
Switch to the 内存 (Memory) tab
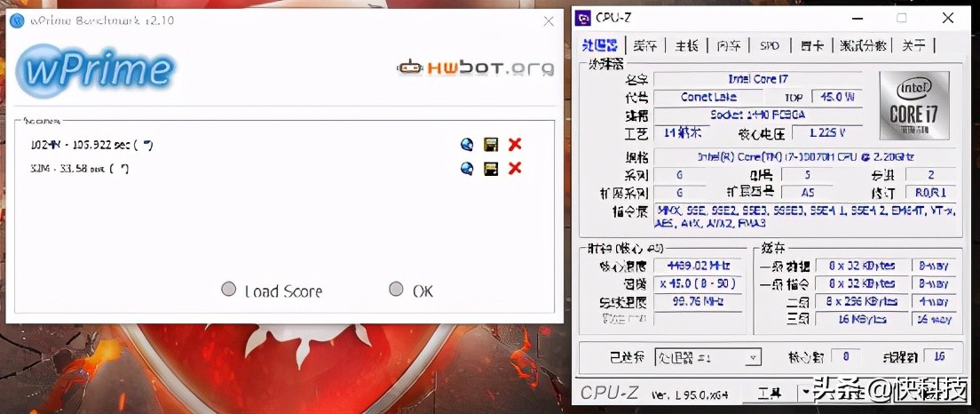728,45
